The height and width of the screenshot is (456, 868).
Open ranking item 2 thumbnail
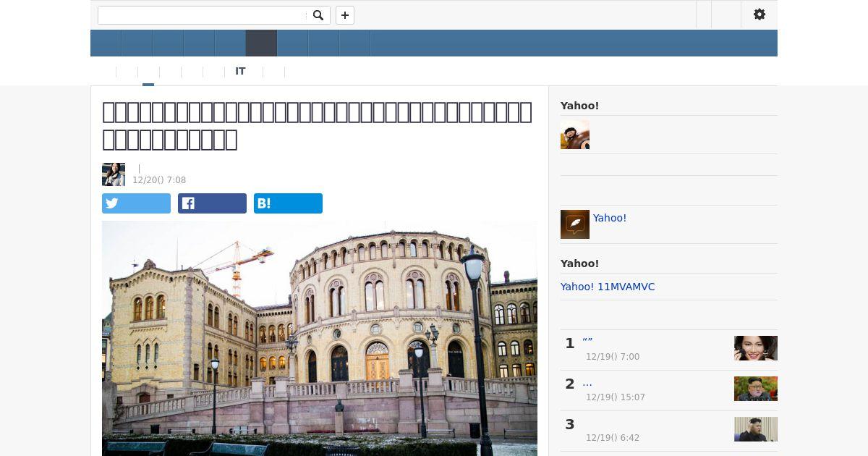pyautogui.click(x=756, y=389)
